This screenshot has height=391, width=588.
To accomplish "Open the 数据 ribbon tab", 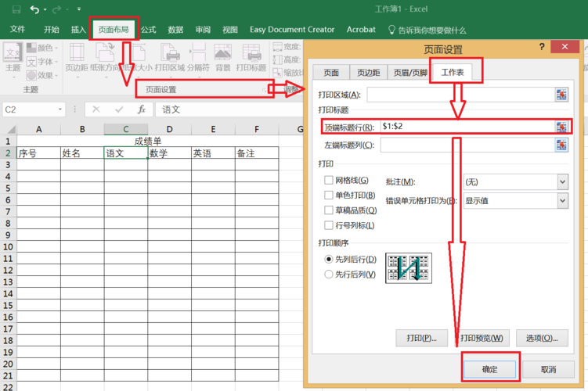I will (x=175, y=30).
